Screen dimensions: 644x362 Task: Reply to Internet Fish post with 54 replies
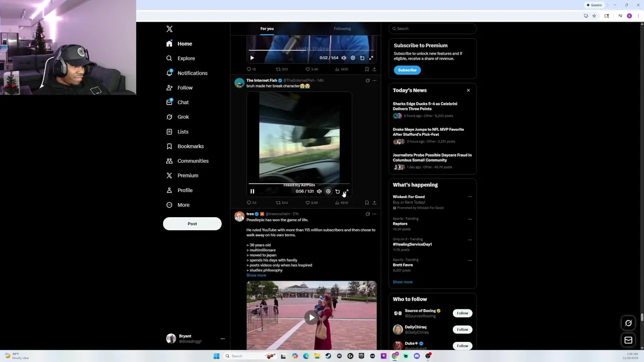tap(251, 203)
